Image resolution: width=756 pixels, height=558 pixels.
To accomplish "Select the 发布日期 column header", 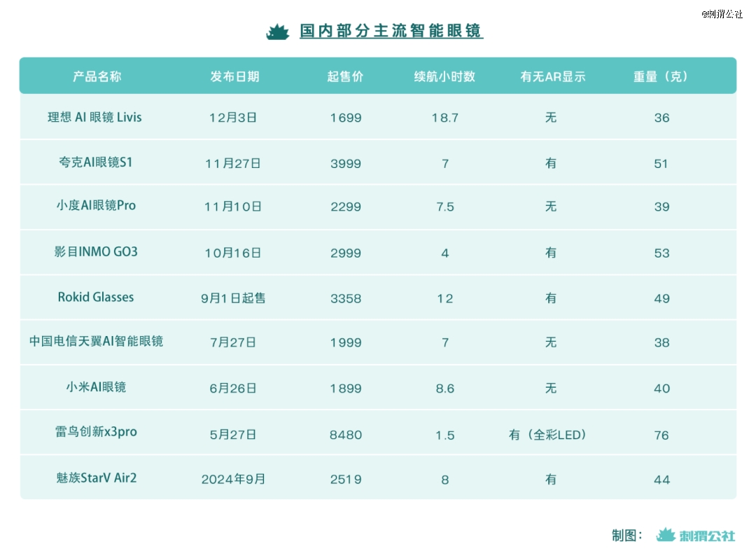I will (x=234, y=76).
